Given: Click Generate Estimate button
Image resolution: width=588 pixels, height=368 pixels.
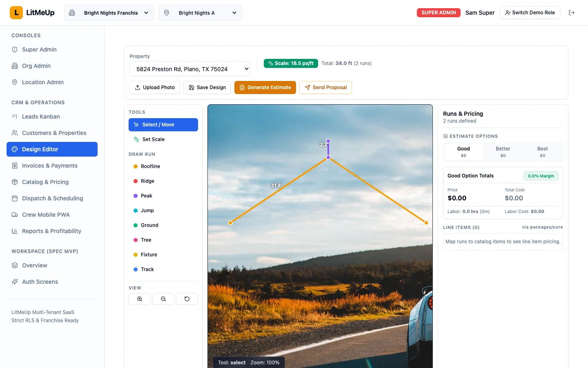Looking at the screenshot, I should [x=265, y=88].
